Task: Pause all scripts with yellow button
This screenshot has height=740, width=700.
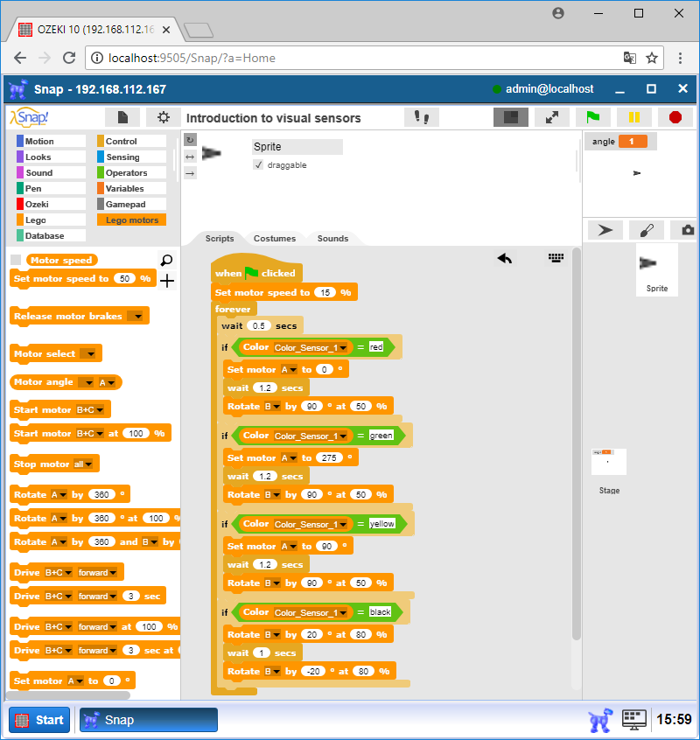Action: pyautogui.click(x=633, y=117)
